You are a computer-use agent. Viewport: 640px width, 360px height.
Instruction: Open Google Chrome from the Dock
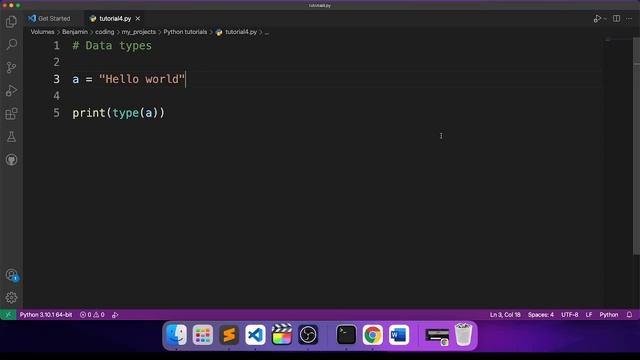[x=373, y=335]
